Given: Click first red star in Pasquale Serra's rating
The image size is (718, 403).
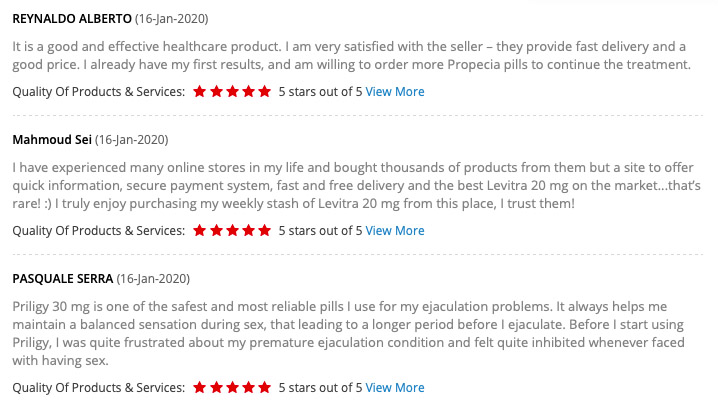Looking at the screenshot, I should (x=200, y=387).
